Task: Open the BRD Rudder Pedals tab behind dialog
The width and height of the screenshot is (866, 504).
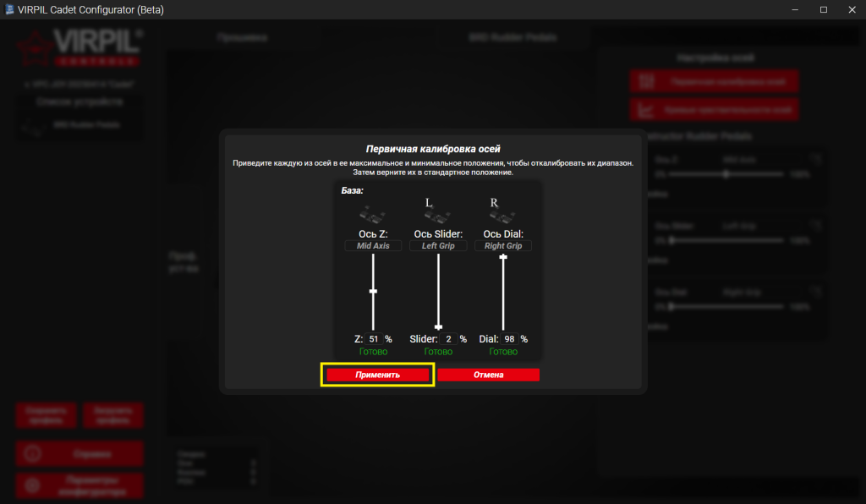Action: click(x=512, y=37)
